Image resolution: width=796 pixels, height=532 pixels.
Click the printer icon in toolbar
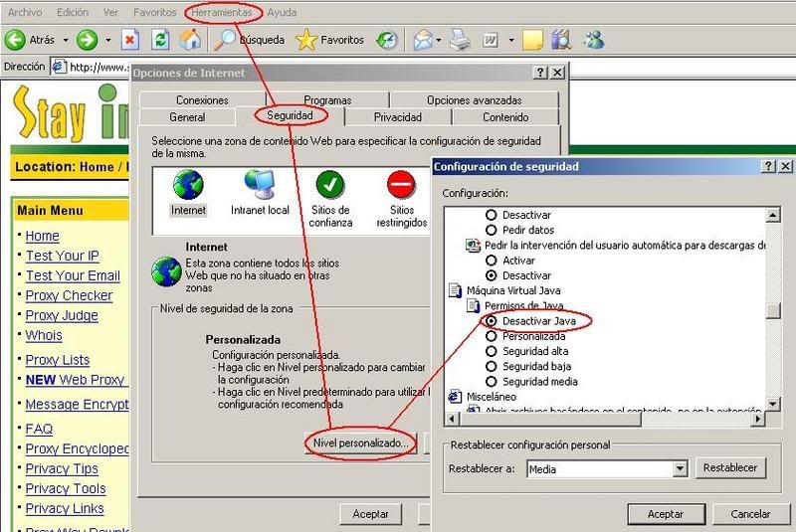coord(459,41)
